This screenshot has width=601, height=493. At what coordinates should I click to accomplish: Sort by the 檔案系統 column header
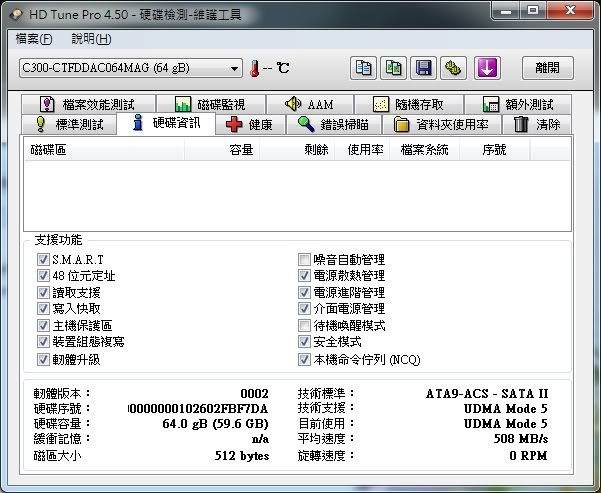(x=425, y=150)
